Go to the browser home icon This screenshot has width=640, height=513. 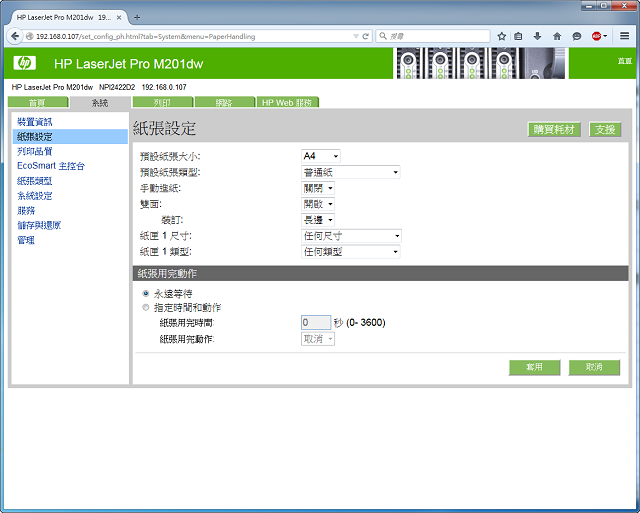(557, 36)
